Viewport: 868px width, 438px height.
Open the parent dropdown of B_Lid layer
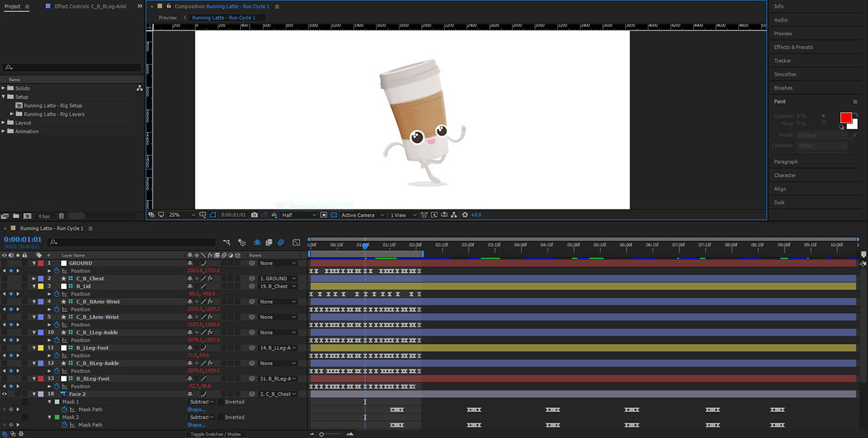tap(277, 286)
